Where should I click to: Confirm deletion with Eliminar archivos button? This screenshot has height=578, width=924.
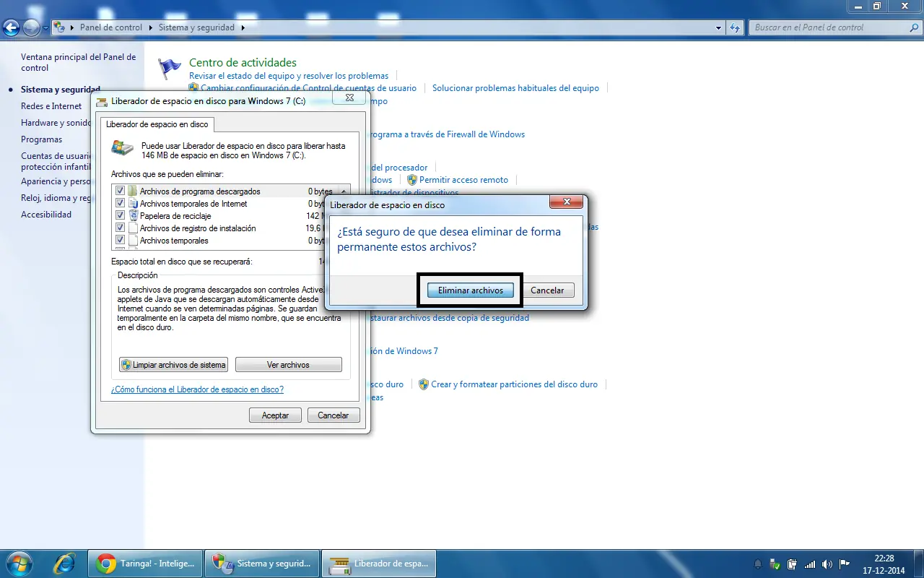click(470, 290)
